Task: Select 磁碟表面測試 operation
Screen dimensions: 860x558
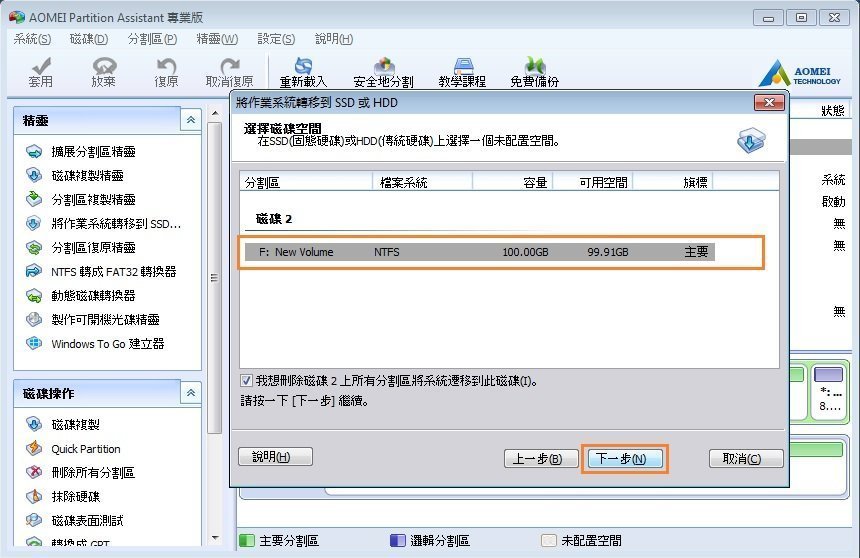Action: 87,521
